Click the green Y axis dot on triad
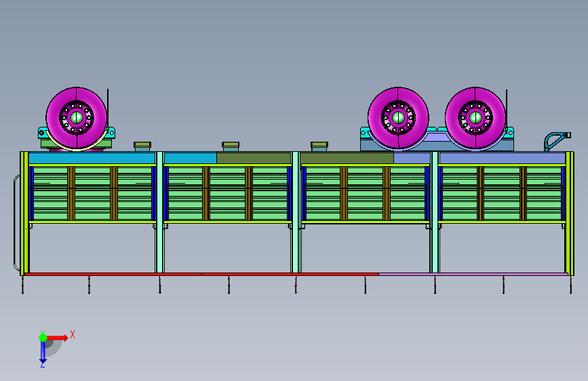The width and height of the screenshot is (588, 381). 43,338
